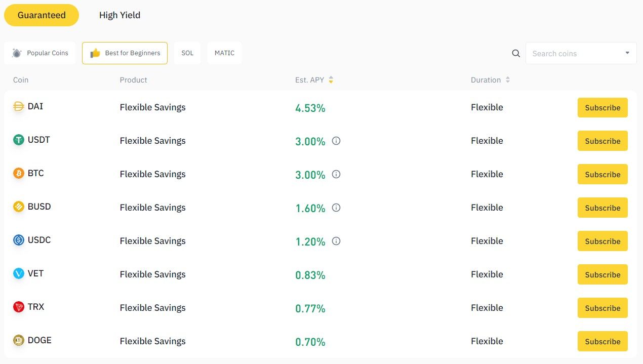Select the Best for Beginners filter
This screenshot has height=364, width=643.
(x=125, y=53)
